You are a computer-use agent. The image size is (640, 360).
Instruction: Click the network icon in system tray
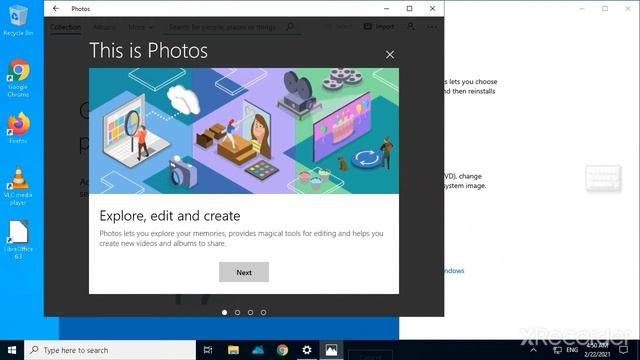click(x=557, y=350)
